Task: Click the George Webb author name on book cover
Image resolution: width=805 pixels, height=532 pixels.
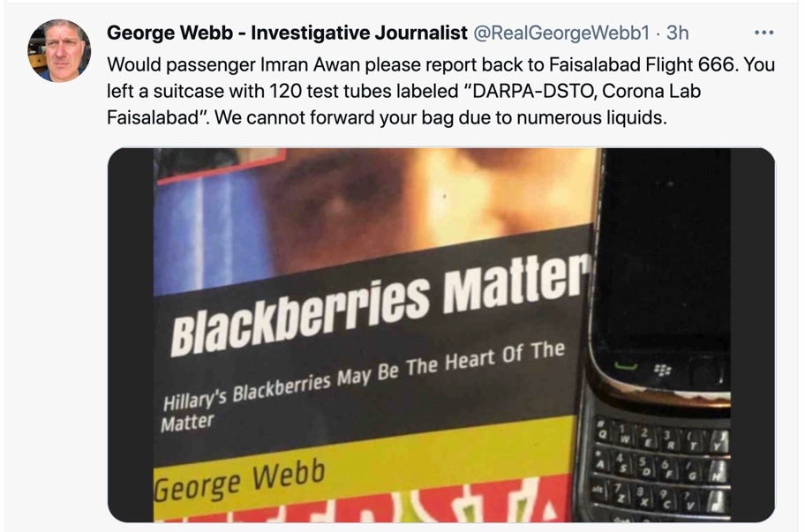Action: (240, 480)
